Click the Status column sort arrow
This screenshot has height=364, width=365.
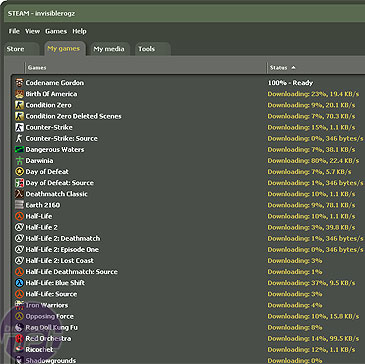click(293, 68)
